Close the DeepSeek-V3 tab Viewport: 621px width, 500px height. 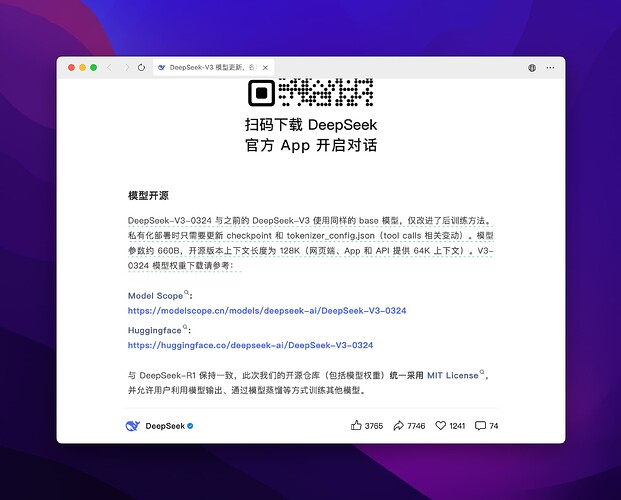[265, 68]
